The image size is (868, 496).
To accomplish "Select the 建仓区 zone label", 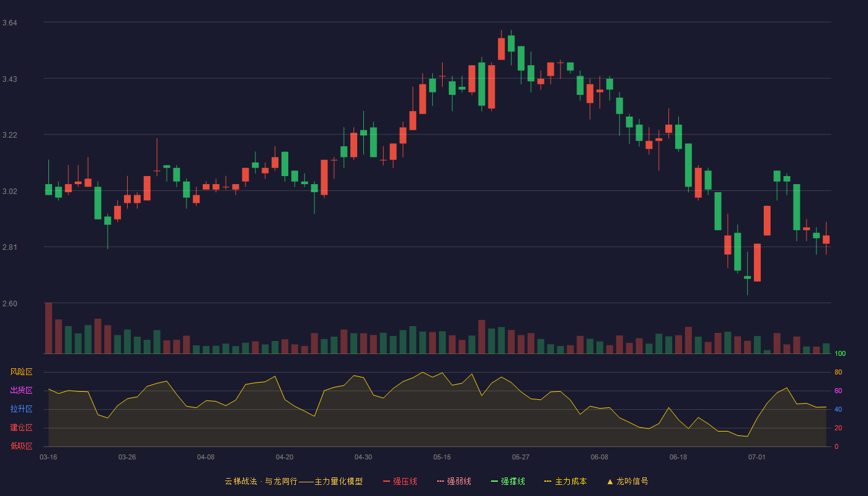I will [x=21, y=428].
